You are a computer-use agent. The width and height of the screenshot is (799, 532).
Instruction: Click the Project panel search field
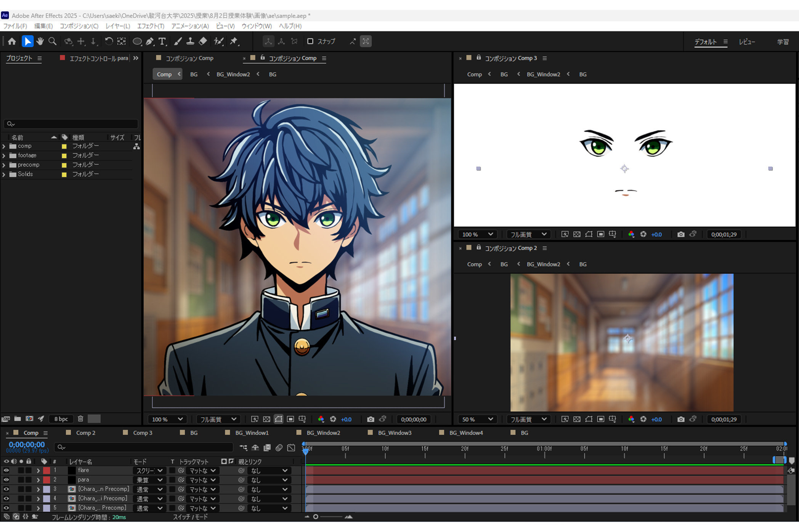point(71,124)
